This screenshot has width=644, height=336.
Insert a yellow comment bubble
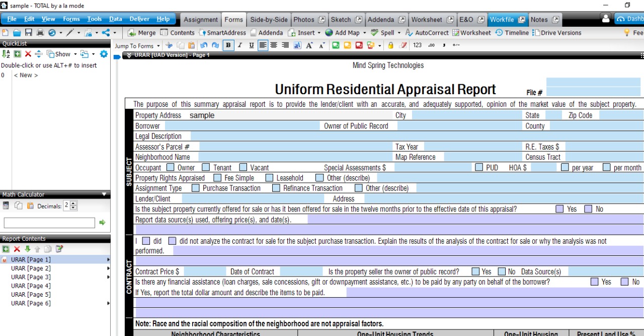(347, 45)
